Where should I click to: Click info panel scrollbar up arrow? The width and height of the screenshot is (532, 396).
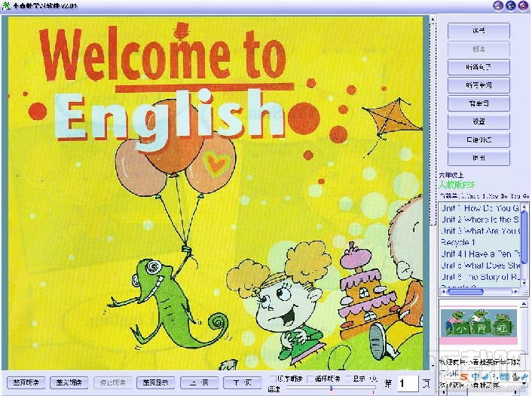click(x=524, y=304)
